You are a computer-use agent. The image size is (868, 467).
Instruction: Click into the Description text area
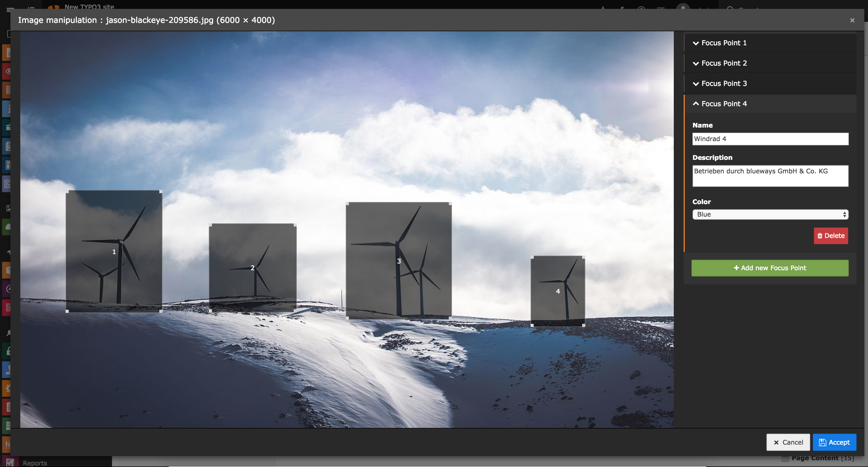tap(770, 175)
